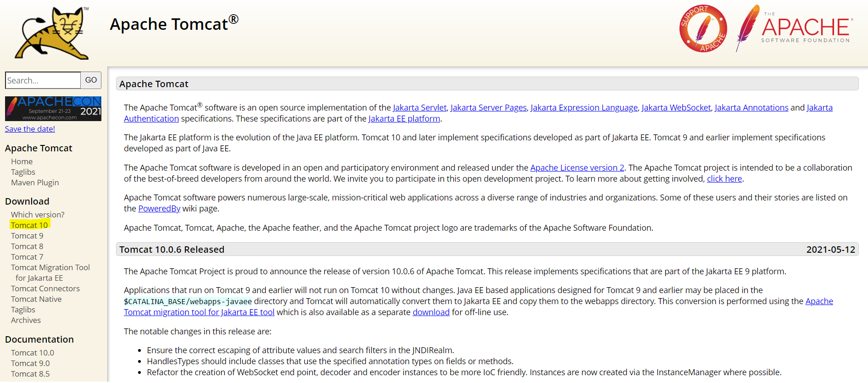Open Taglibs under Apache Tomcat section
Image resolution: width=868 pixels, height=383 pixels.
tap(23, 172)
